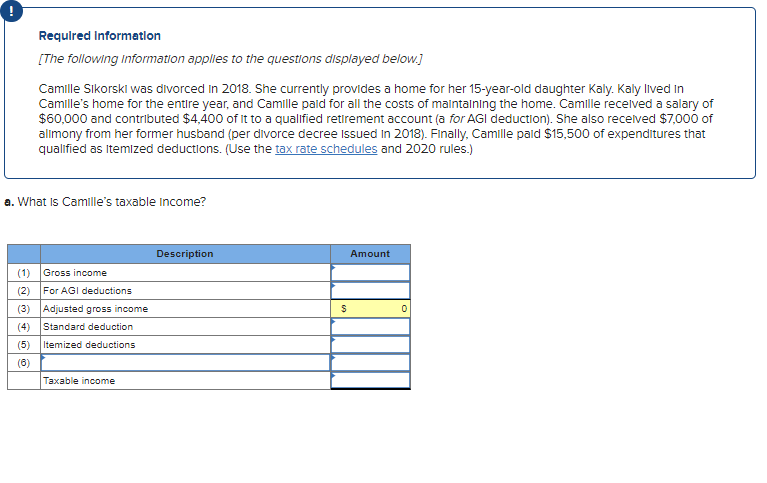Click the Gross income row label

[75, 273]
